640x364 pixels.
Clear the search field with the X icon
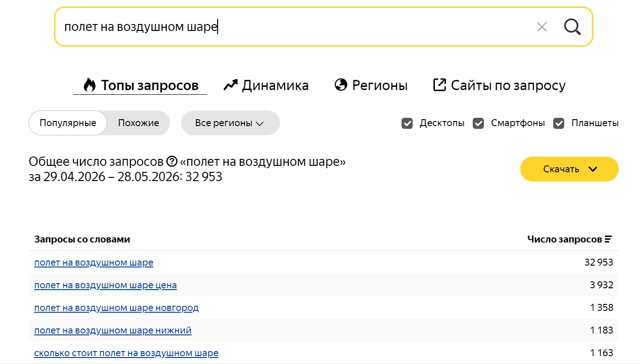[542, 27]
